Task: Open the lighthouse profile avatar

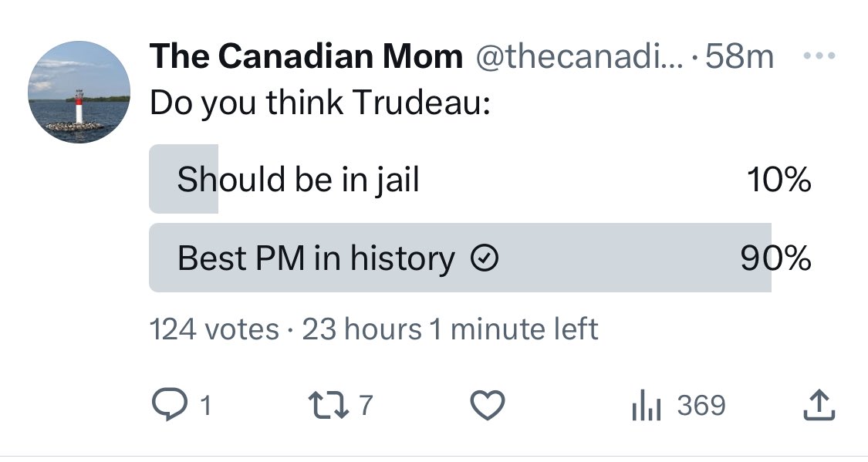Action: (79, 92)
